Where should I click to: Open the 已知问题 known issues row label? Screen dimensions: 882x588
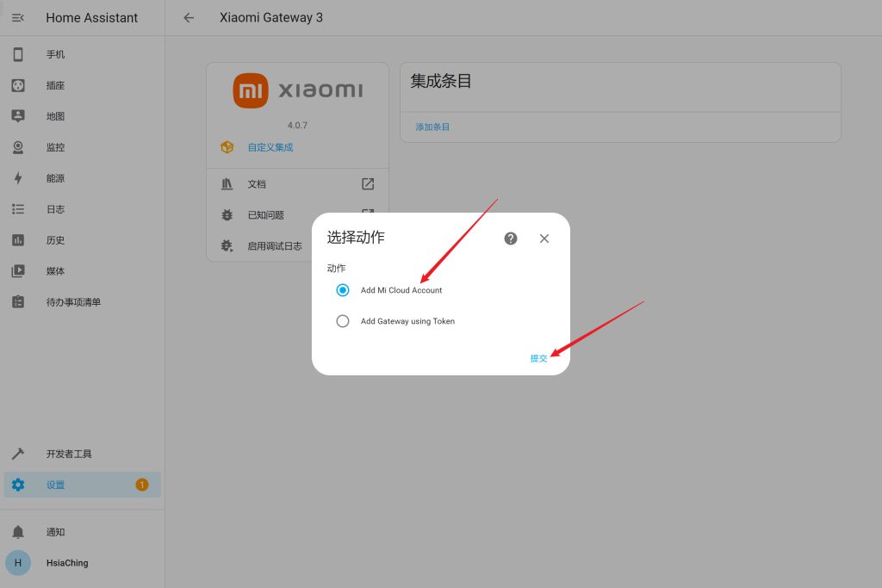click(265, 214)
